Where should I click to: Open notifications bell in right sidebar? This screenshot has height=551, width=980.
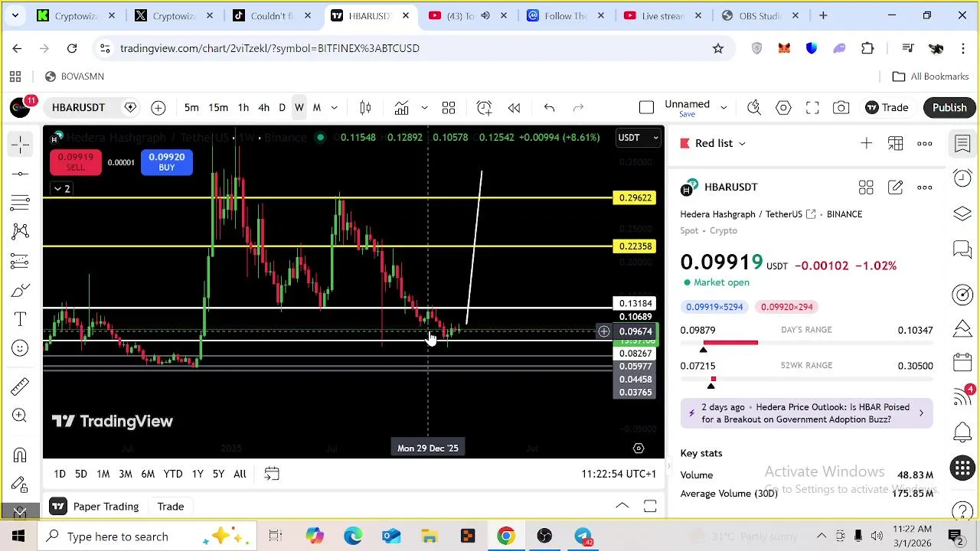pyautogui.click(x=962, y=432)
